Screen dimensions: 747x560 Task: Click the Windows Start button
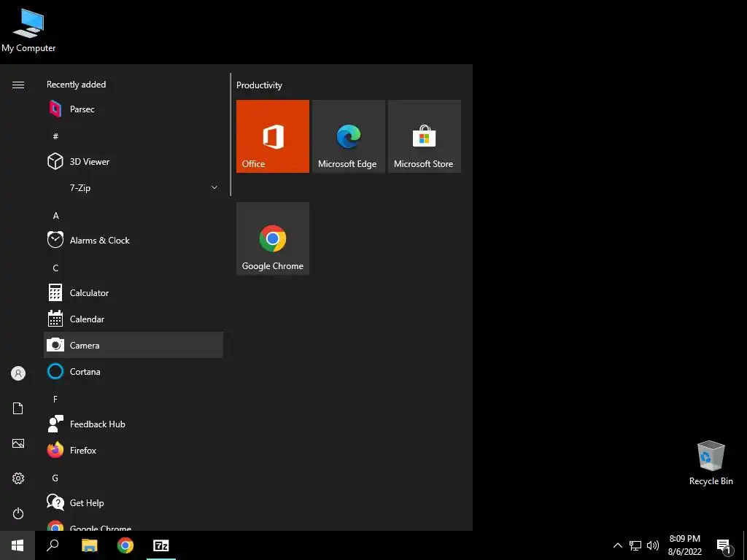(x=18, y=545)
